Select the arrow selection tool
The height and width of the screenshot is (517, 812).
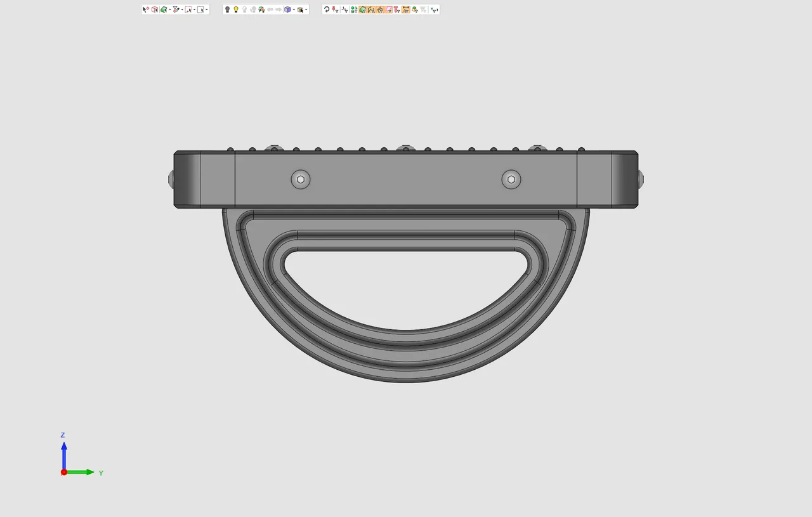tap(145, 9)
